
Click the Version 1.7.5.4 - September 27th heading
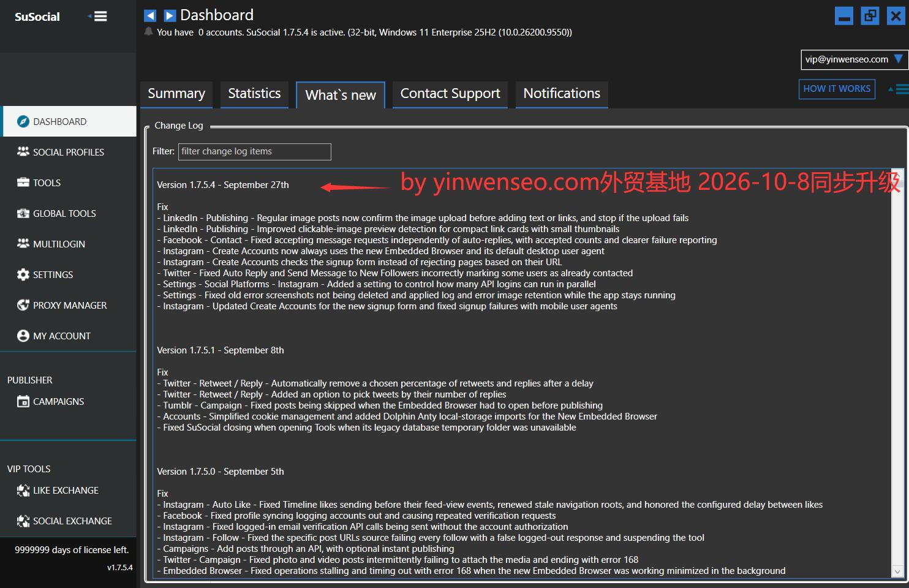coord(223,184)
